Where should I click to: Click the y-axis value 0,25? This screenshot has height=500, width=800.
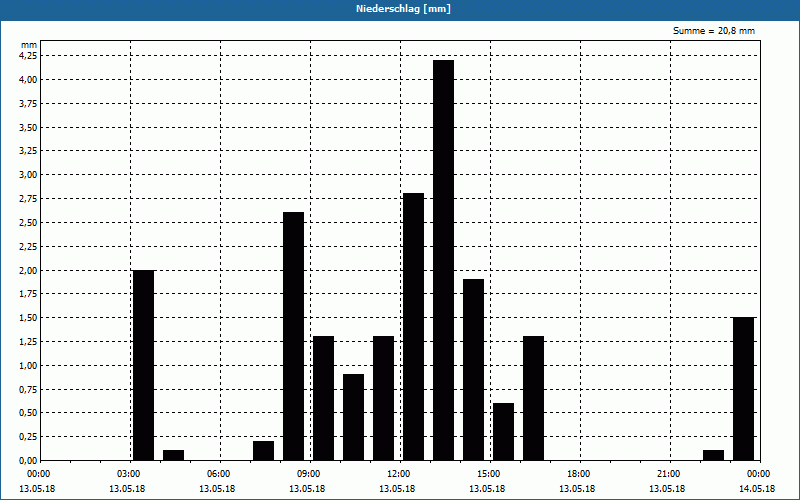point(28,437)
